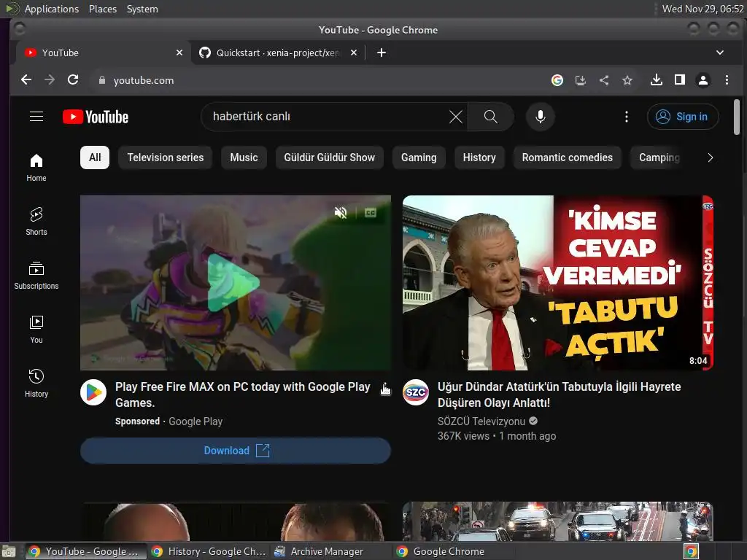
Task: Click the ad Download button
Action: 236,451
